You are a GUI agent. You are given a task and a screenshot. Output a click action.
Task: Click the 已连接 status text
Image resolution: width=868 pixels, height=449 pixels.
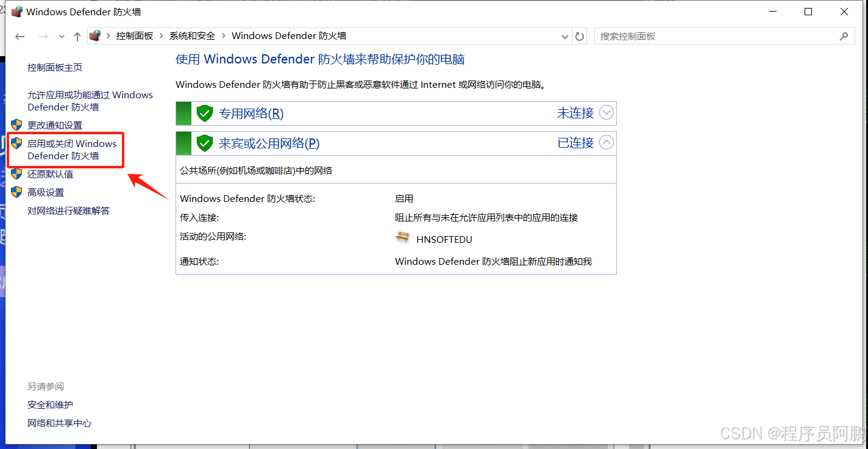coord(575,143)
